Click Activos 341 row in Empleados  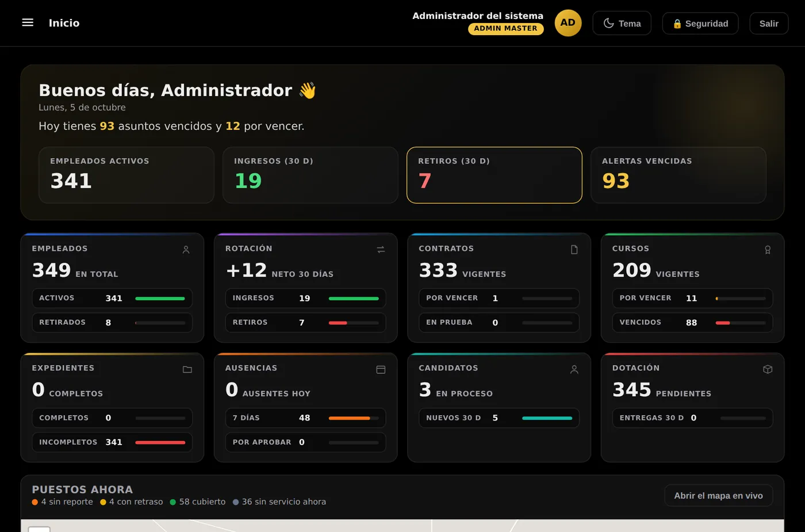point(112,298)
